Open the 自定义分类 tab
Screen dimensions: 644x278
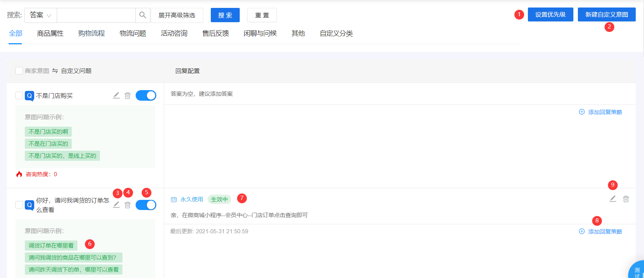coord(336,33)
